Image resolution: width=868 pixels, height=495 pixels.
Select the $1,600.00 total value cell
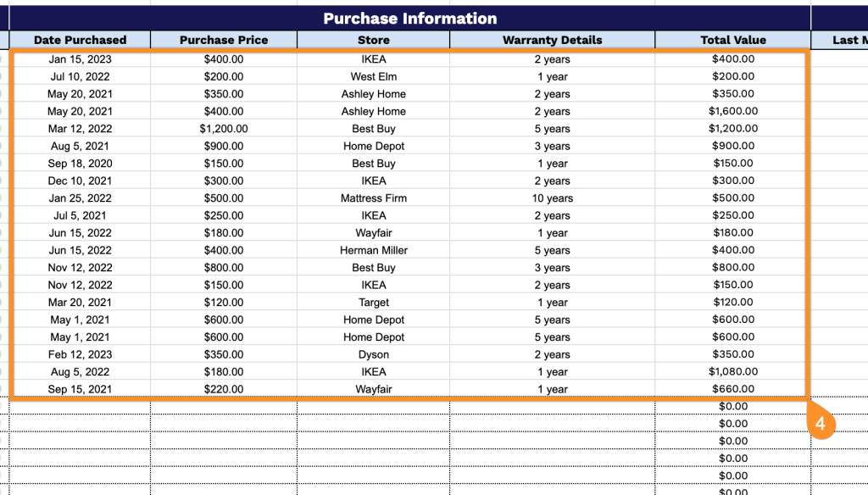(733, 111)
